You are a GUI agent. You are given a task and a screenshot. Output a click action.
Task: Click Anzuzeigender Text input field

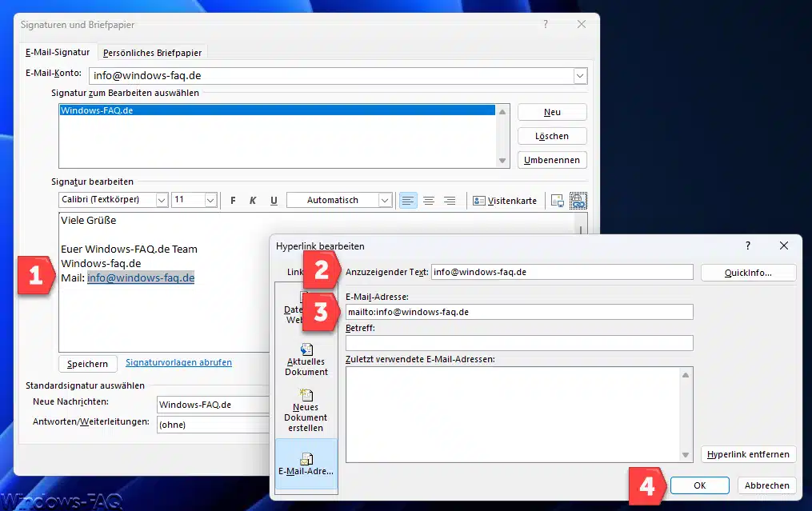pyautogui.click(x=562, y=272)
